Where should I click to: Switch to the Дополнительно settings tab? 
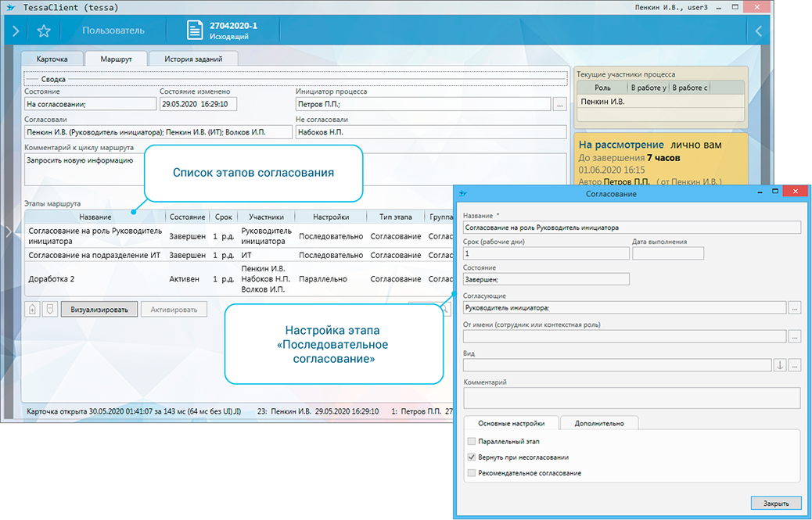pyautogui.click(x=598, y=423)
